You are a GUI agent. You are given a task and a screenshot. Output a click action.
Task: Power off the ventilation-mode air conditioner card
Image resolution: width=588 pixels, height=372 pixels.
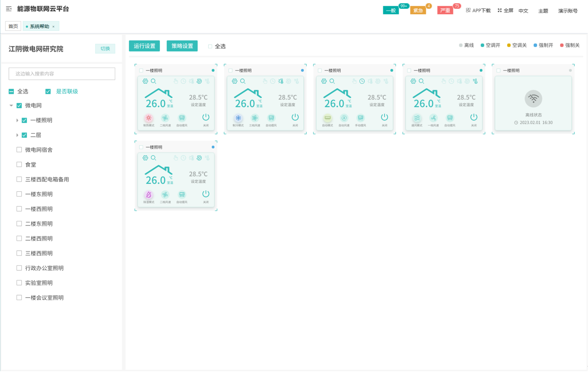[x=474, y=117]
